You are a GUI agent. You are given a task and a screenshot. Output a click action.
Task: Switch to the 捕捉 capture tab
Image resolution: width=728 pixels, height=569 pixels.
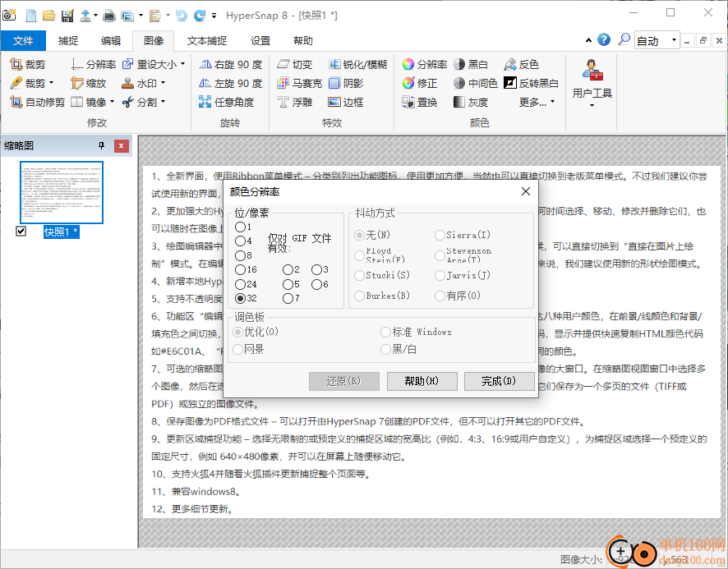pyautogui.click(x=67, y=41)
